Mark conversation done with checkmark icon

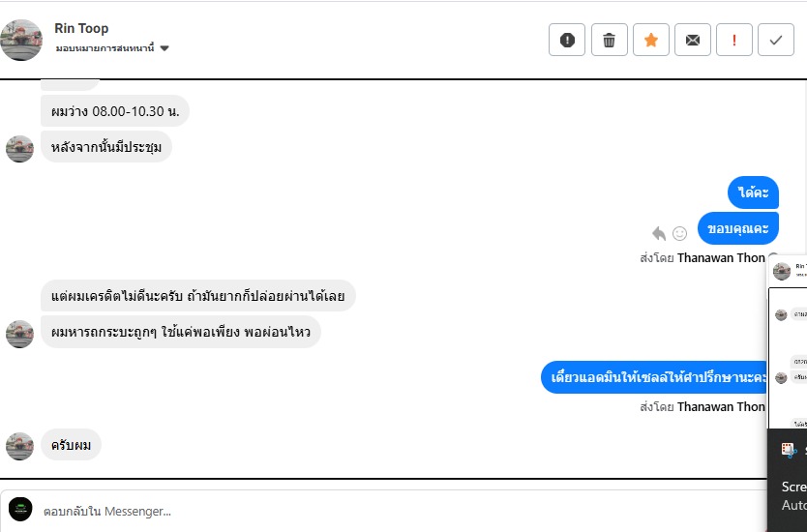pyautogui.click(x=776, y=40)
